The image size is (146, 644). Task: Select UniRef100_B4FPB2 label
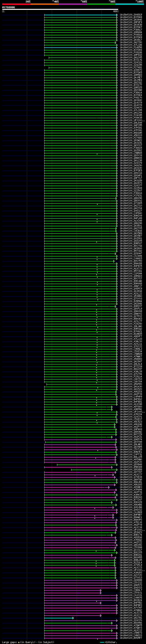click(x=131, y=603)
